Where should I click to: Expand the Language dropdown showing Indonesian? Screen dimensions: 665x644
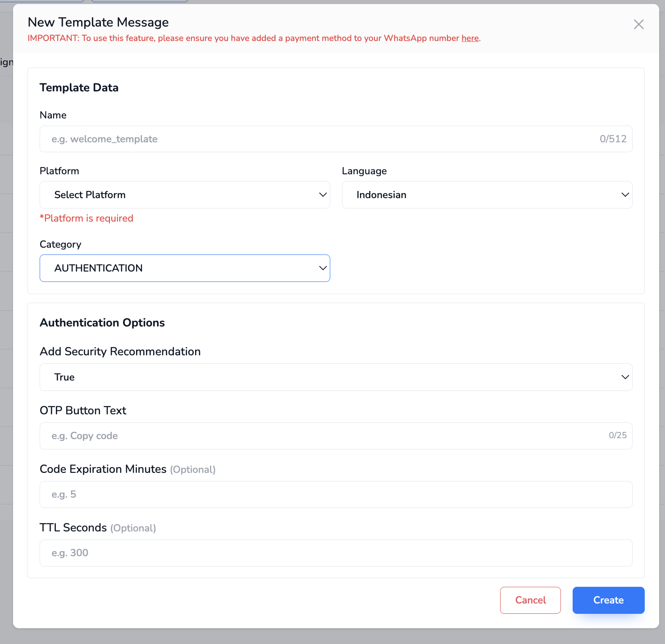click(x=487, y=195)
